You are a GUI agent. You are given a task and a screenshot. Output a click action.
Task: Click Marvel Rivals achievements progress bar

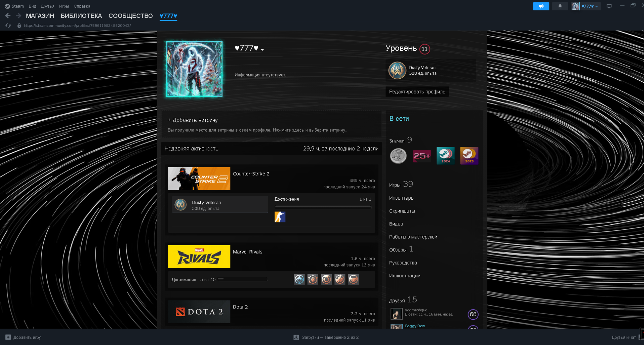point(243,279)
